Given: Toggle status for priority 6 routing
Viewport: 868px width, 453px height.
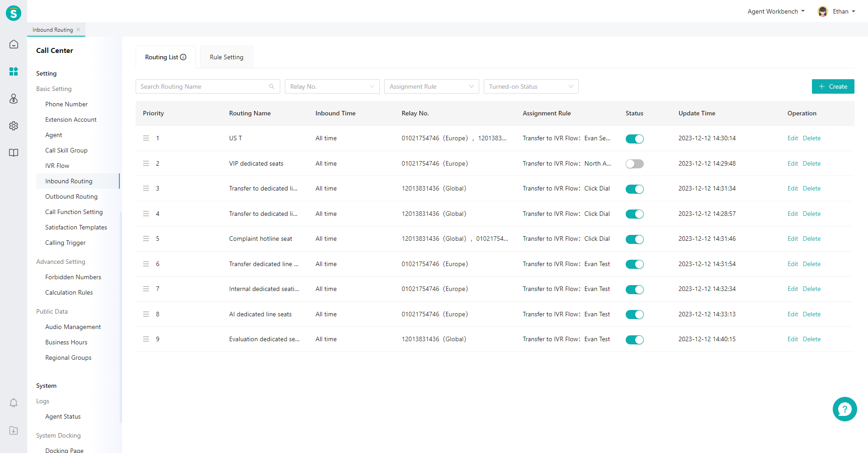Looking at the screenshot, I should tap(634, 264).
